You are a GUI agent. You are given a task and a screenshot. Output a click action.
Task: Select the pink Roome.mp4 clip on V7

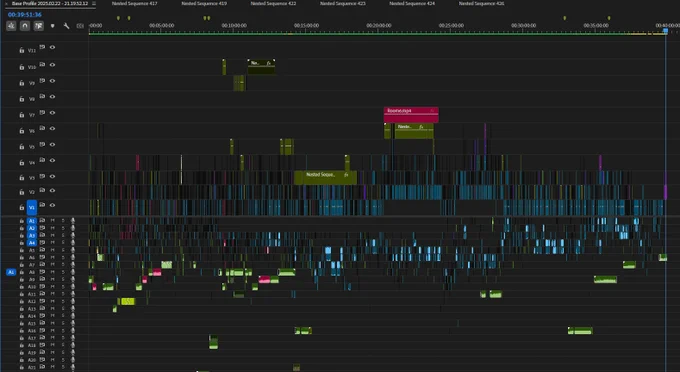[x=411, y=114]
